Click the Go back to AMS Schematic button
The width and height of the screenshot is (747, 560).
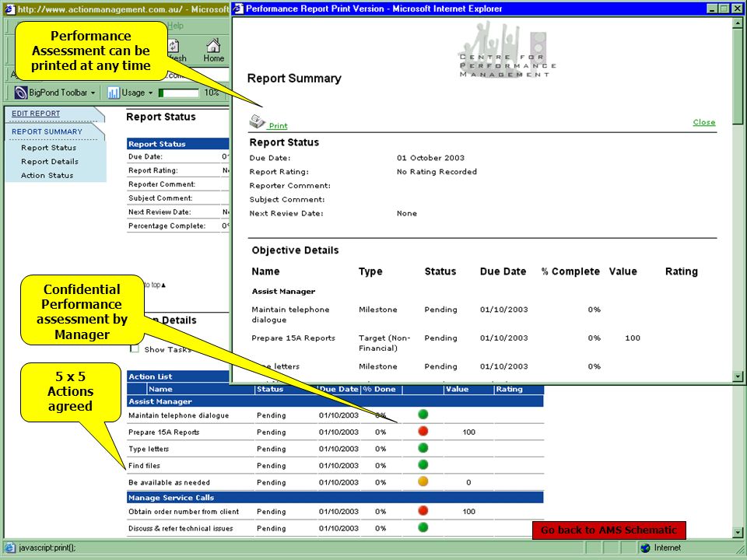pos(608,530)
